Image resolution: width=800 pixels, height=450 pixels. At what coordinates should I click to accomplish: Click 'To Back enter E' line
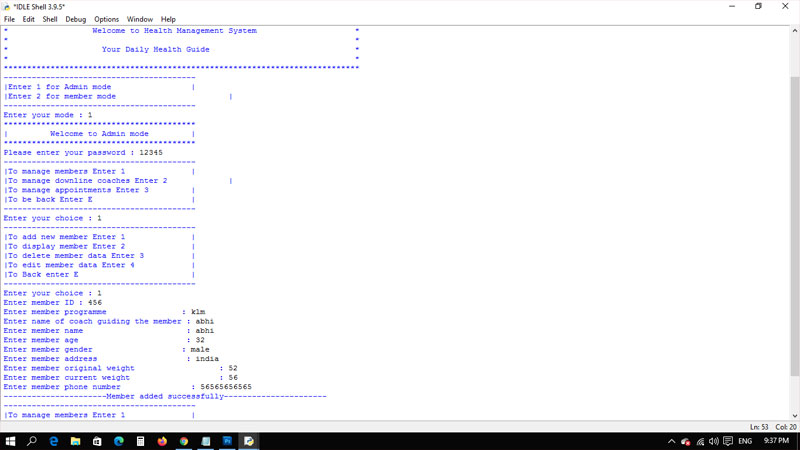point(43,274)
